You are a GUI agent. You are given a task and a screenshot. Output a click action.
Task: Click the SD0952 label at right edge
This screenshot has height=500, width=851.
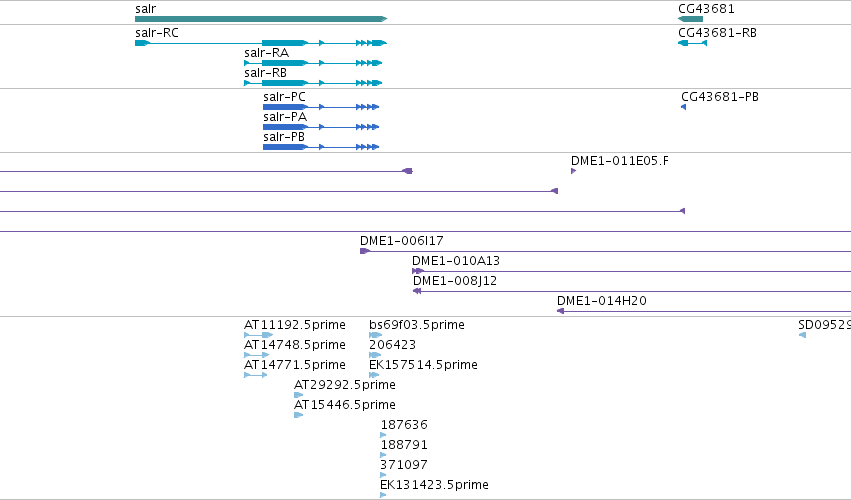pyautogui.click(x=824, y=325)
